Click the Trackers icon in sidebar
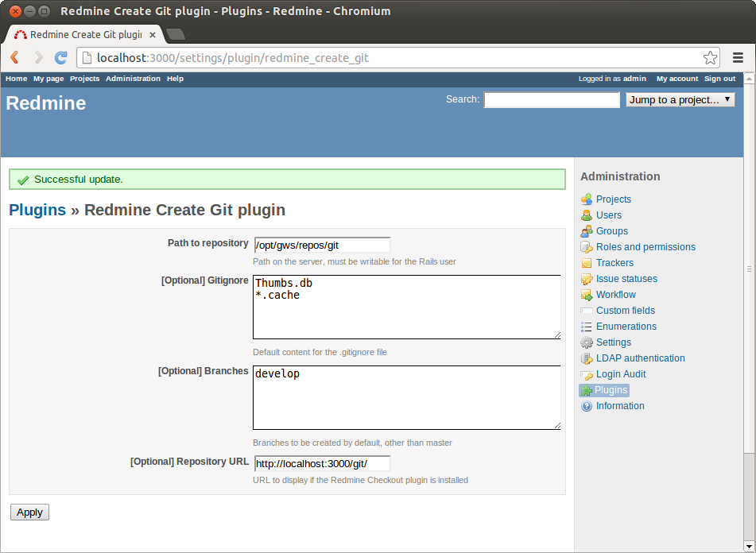 587,262
